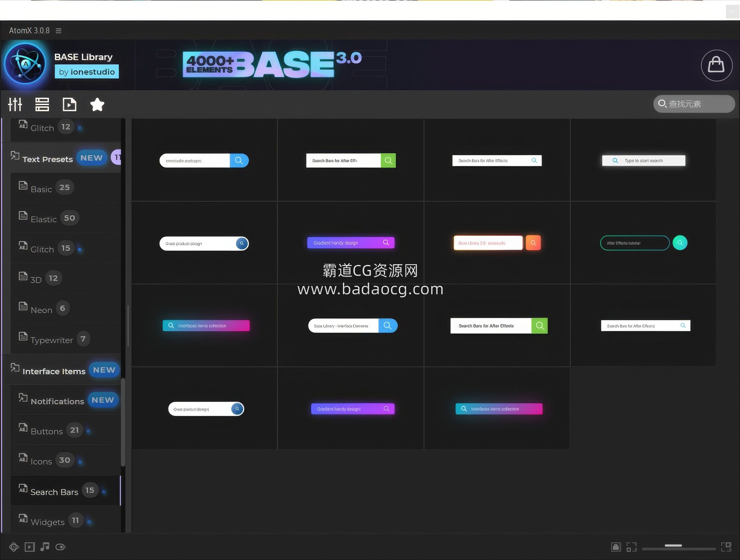Viewport: 740px width, 560px height.
Task: Click the search field labeled 查找元素
Action: point(694,104)
